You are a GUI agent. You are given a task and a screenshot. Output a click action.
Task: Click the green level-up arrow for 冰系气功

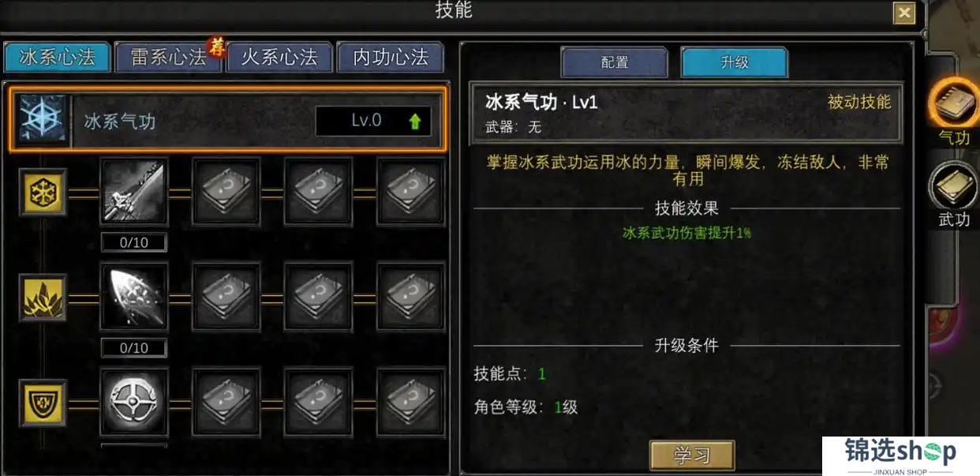(415, 121)
